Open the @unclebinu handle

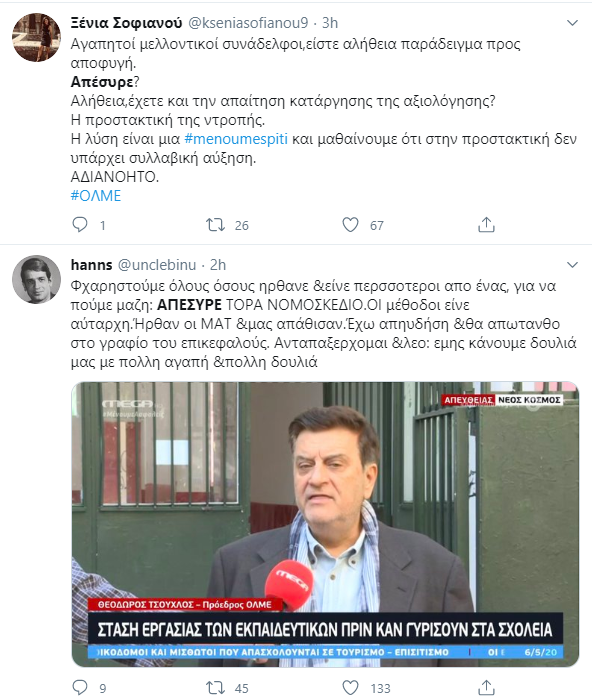157,265
